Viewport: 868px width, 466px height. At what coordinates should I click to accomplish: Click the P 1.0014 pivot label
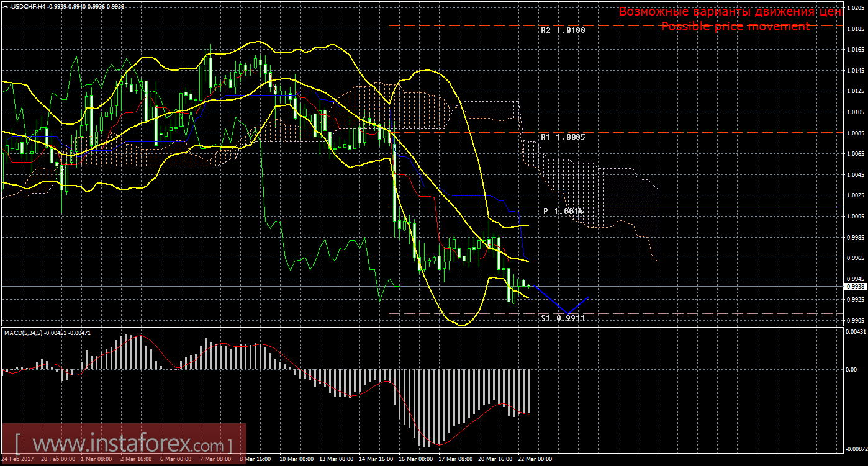point(563,212)
